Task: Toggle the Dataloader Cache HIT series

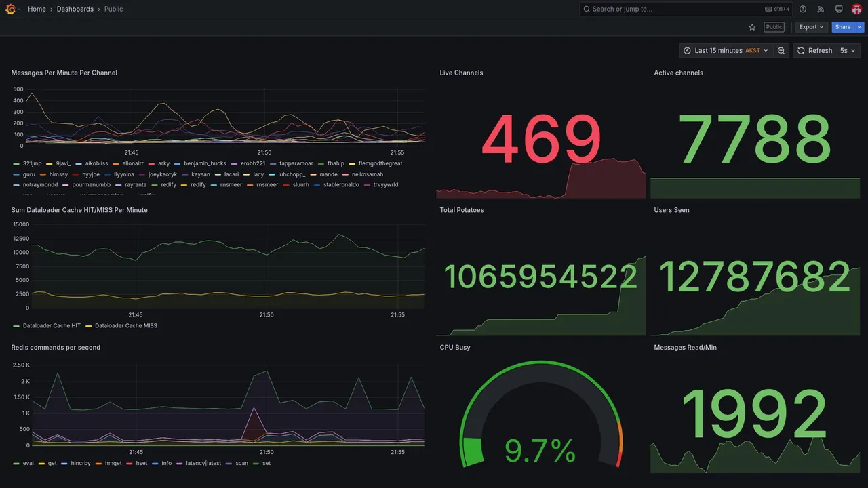Action: point(52,326)
